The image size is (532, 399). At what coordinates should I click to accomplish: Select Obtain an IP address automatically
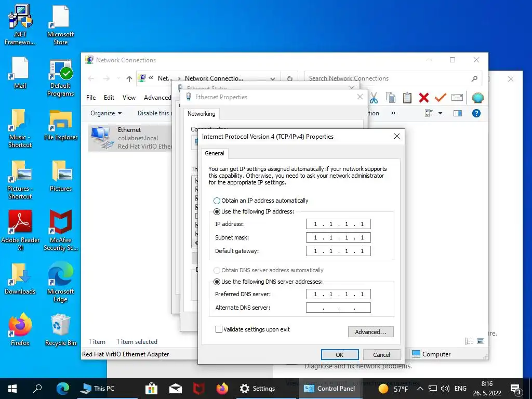[x=217, y=201]
